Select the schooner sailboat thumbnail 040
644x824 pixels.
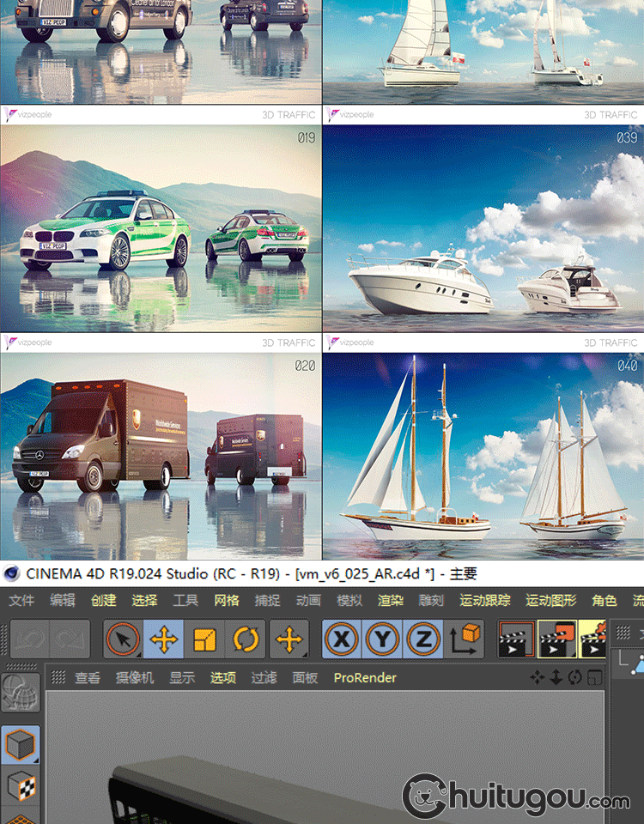point(483,456)
